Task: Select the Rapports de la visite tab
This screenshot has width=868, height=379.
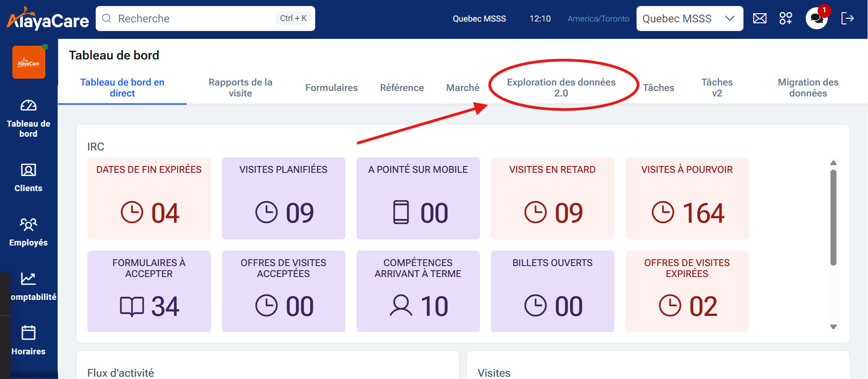Action: [240, 87]
